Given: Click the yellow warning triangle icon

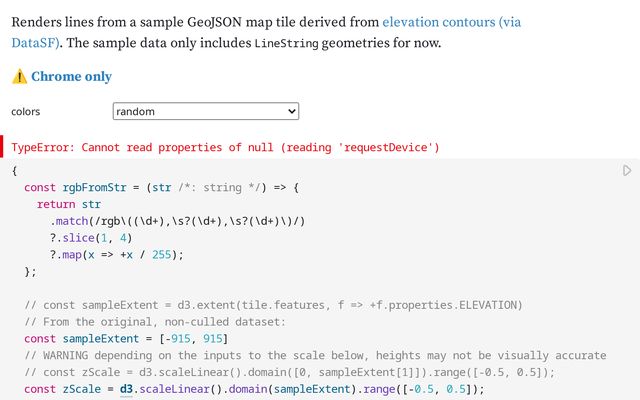Looking at the screenshot, I should pyautogui.click(x=19, y=77).
